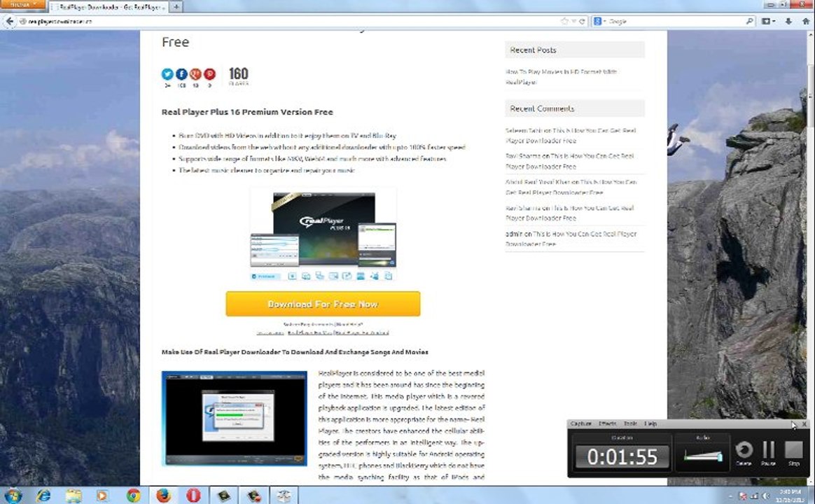Viewport: 815px width, 504px height.
Task: Open Saleem Tahir's comment link
Action: click(570, 136)
